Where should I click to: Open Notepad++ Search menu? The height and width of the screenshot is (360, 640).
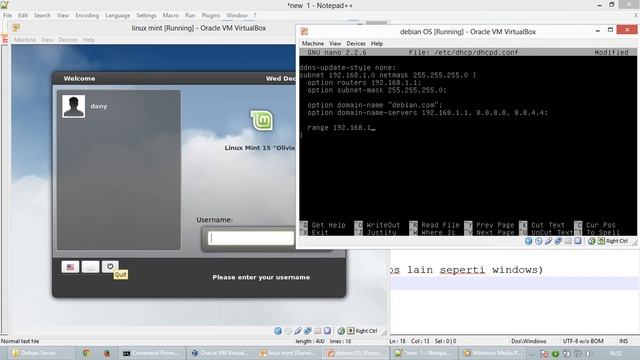point(42,15)
